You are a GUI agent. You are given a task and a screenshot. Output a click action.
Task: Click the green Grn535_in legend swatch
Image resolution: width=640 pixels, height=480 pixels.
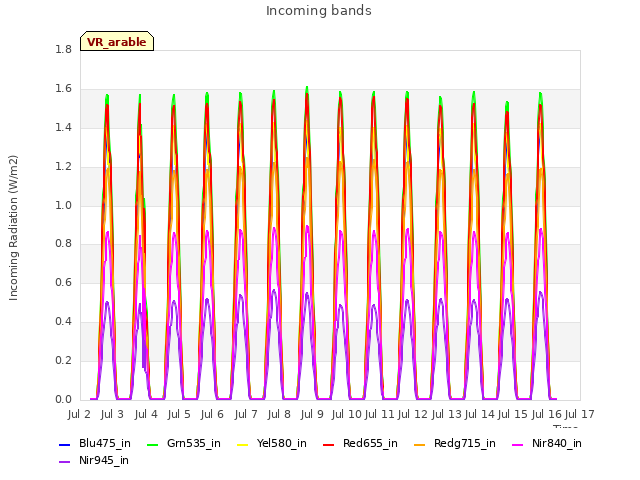click(153, 444)
